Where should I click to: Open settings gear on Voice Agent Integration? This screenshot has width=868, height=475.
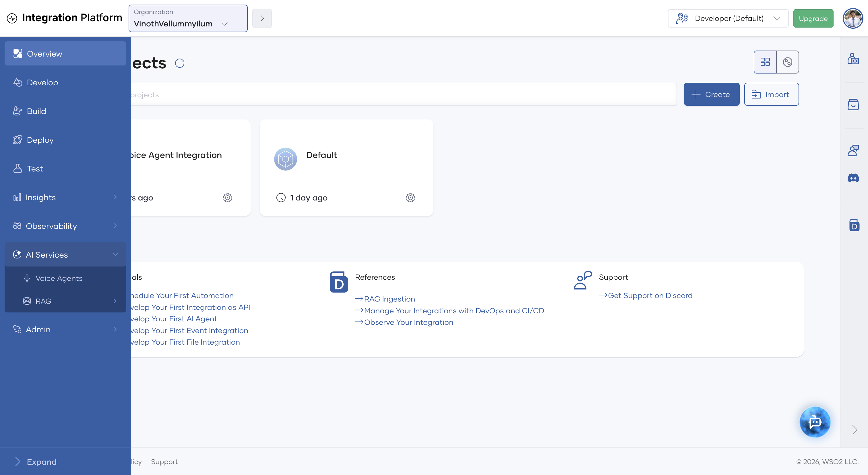[227, 198]
